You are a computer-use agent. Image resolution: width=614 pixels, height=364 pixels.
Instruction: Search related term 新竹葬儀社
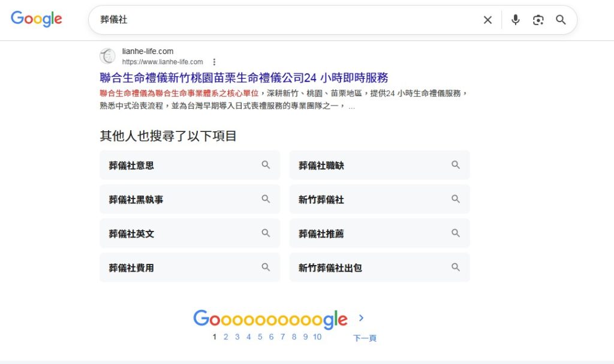[x=380, y=199]
